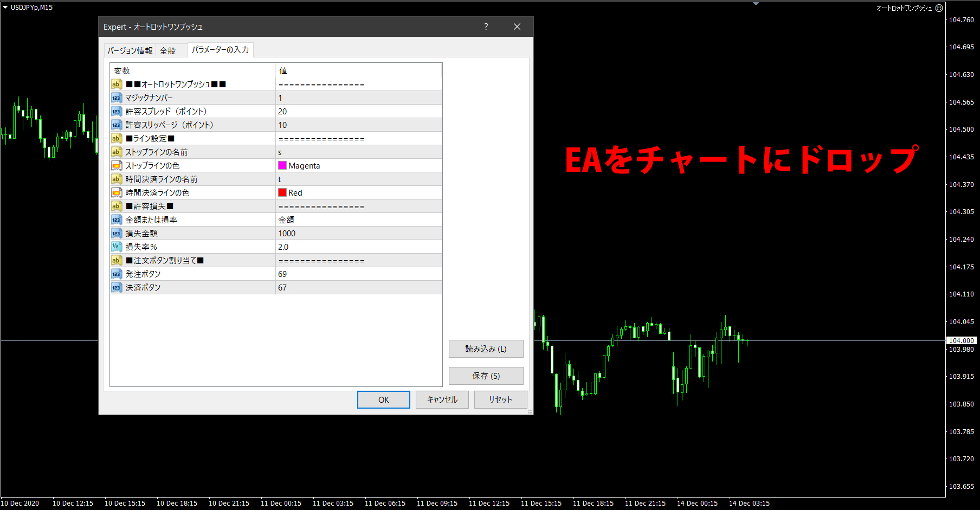Image resolution: width=980 pixels, height=510 pixels.
Task: Open the Magenta color value dropdown
Action: [358, 165]
